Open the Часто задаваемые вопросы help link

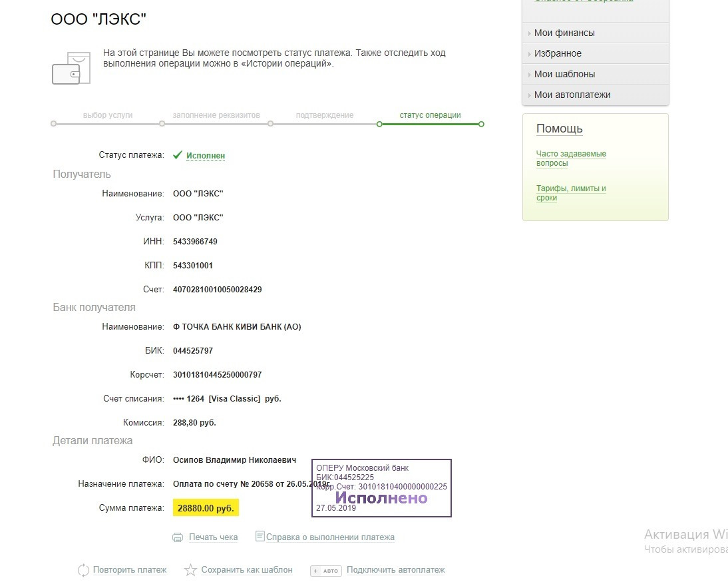pos(571,158)
